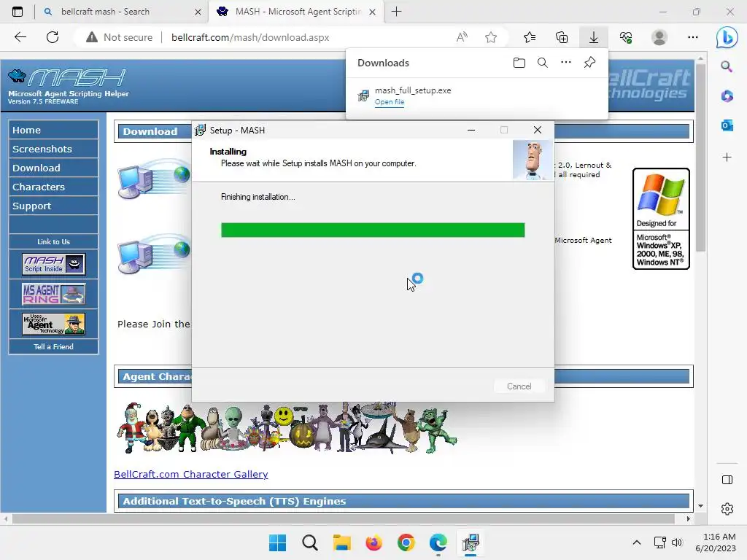The height and width of the screenshot is (560, 747).
Task: Open Support in the MASH site menu
Action: pyautogui.click(x=53, y=206)
